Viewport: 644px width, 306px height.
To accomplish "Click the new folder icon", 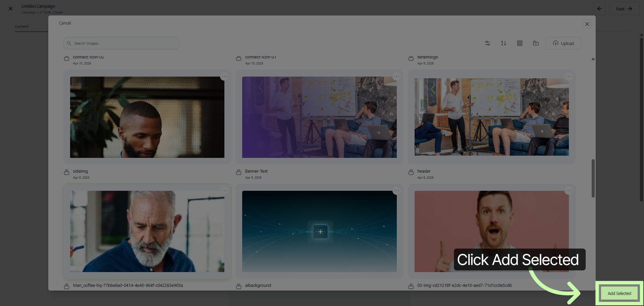I will (x=536, y=43).
